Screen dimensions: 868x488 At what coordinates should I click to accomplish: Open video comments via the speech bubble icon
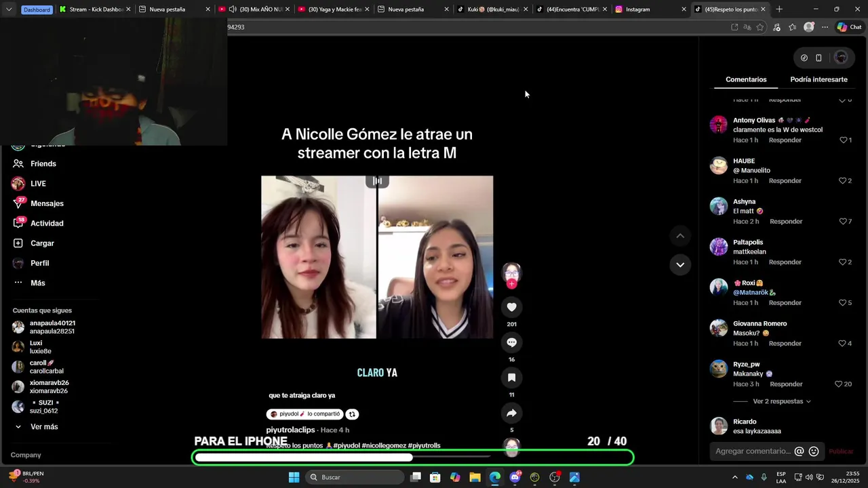[x=511, y=342]
